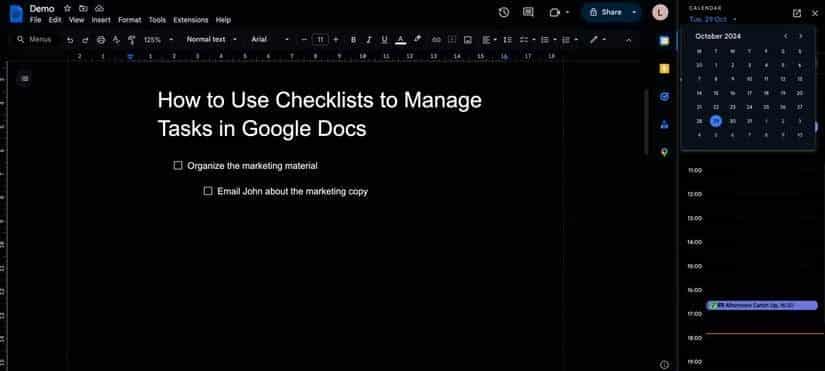Viewport: 825px width, 371px height.
Task: Open the account avatar
Action: pyautogui.click(x=660, y=12)
